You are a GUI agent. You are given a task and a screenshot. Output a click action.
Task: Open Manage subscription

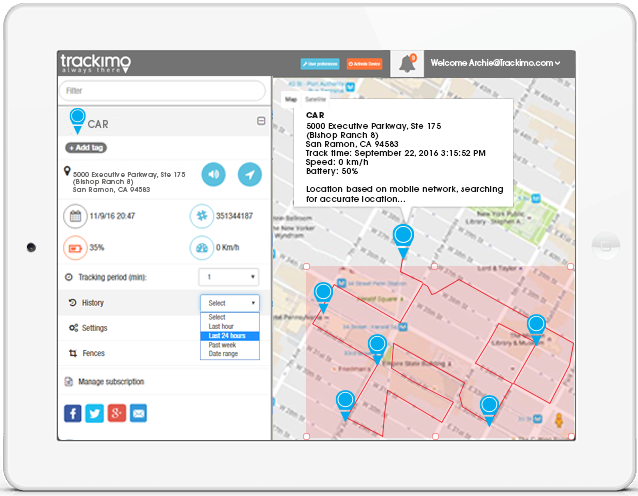point(111,382)
